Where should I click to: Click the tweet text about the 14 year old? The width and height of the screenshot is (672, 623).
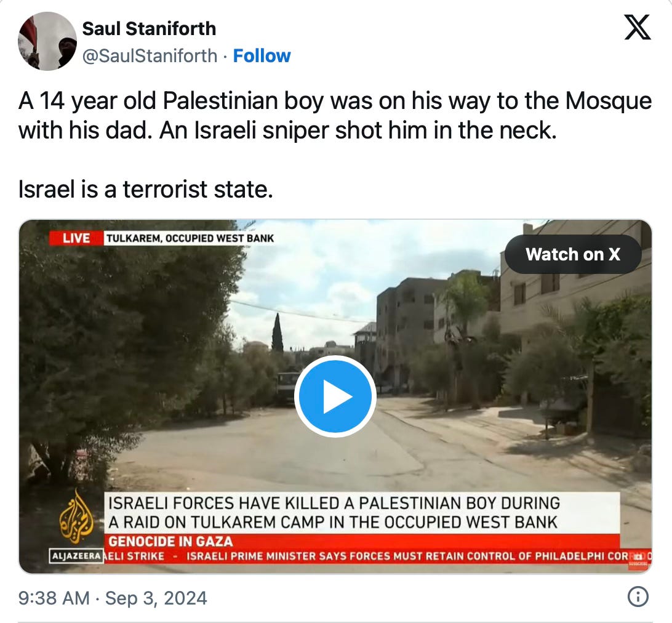[335, 115]
